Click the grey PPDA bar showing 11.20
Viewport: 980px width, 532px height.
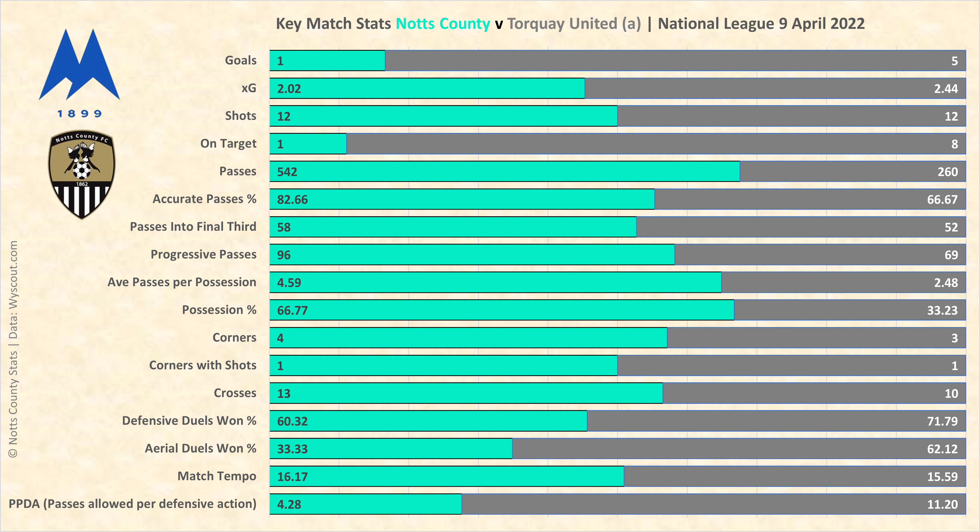713,504
